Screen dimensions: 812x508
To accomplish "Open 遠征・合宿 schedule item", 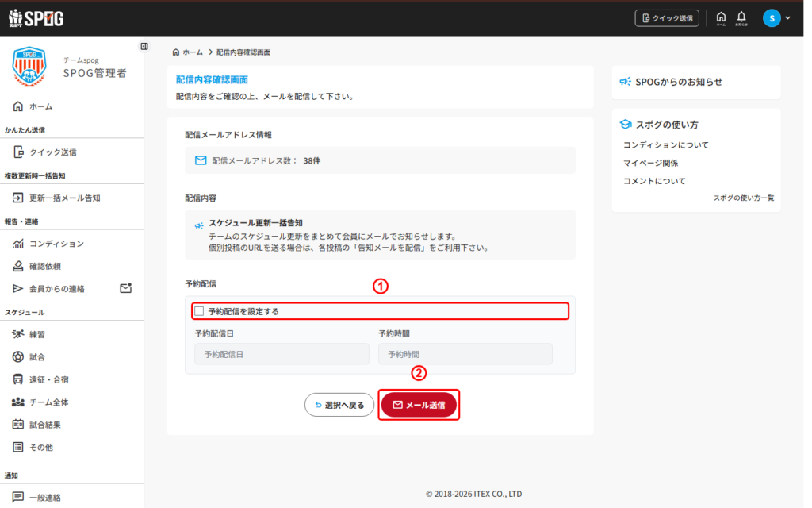I will 48,379.
